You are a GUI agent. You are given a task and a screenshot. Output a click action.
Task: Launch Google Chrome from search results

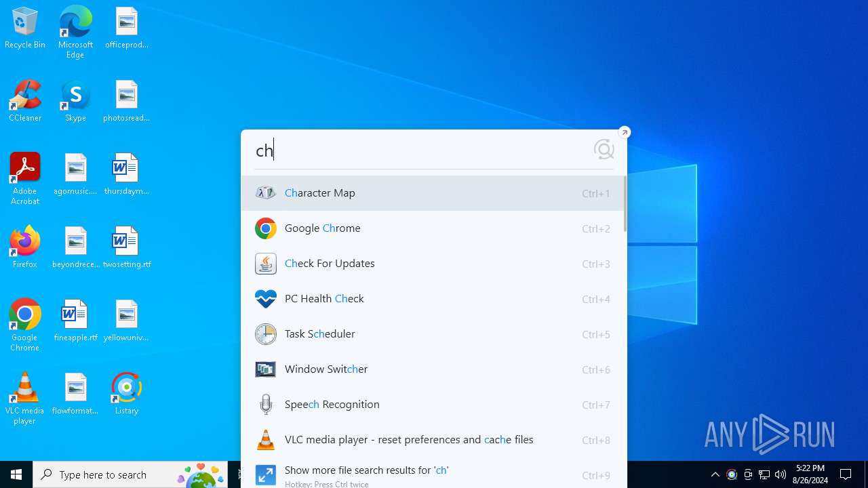pyautogui.click(x=433, y=228)
